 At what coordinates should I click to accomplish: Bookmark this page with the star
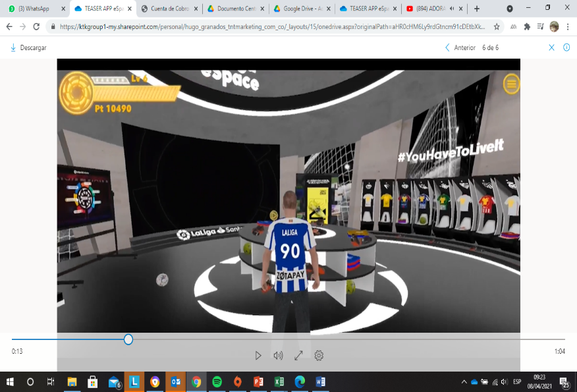point(497,26)
